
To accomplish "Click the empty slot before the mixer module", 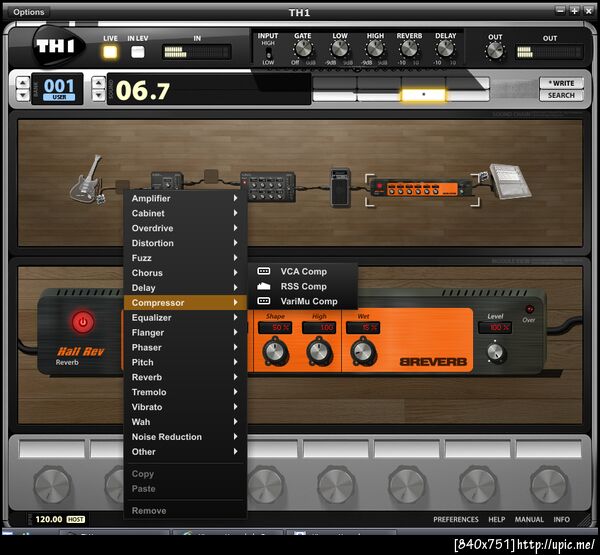I will pos(211,176).
